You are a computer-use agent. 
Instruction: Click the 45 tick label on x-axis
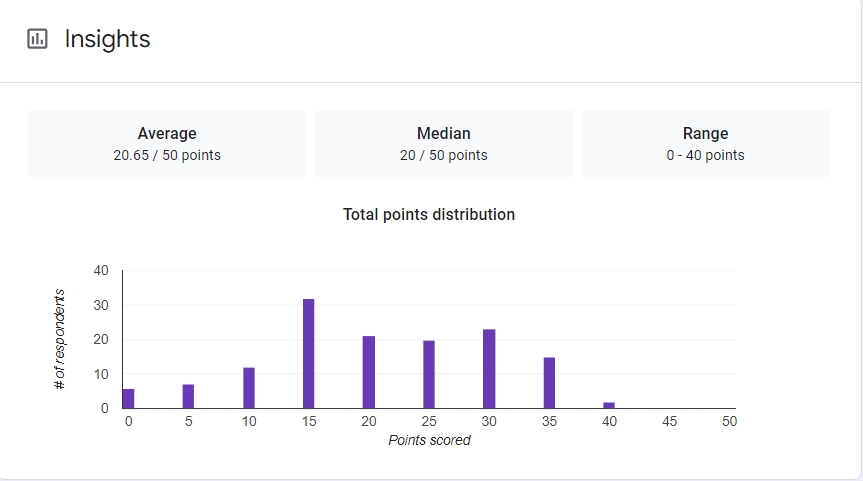coord(669,422)
